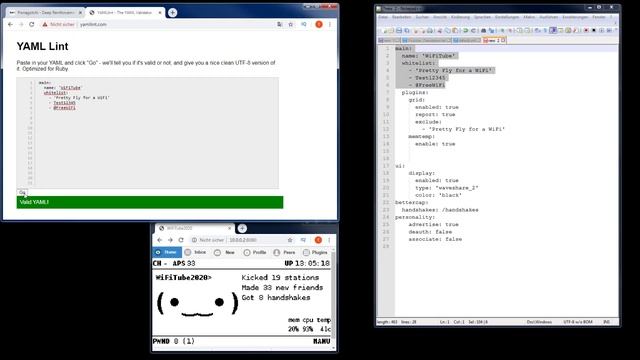Click the pwnagotchi page vertical scrollbar
This screenshot has width=640, height=360.
tap(334, 298)
